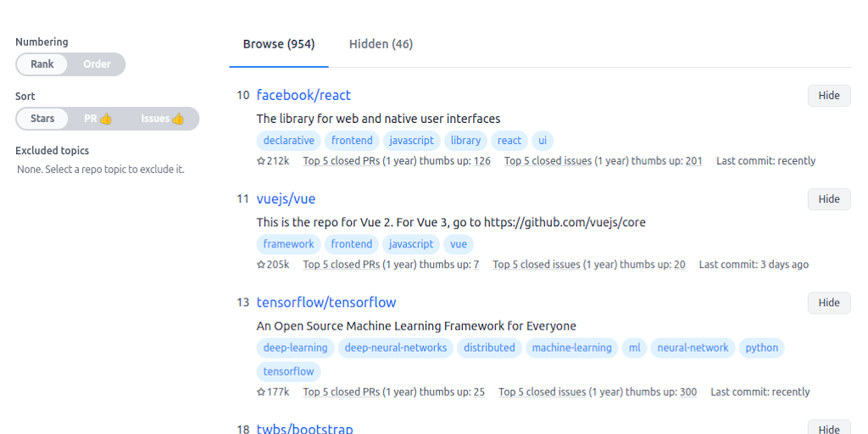The height and width of the screenshot is (434, 868).
Task: Exclude the distributed topic tag
Action: point(489,348)
